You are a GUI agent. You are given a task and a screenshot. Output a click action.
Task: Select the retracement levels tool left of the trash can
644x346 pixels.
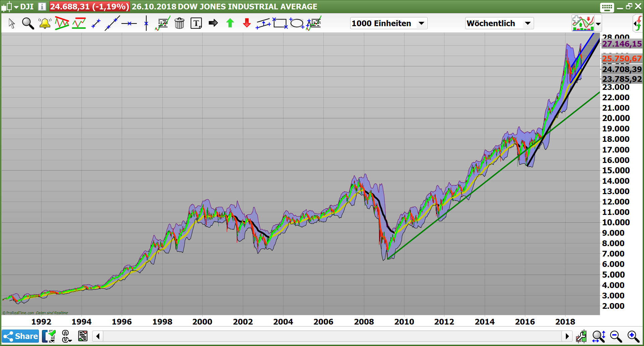click(x=163, y=23)
